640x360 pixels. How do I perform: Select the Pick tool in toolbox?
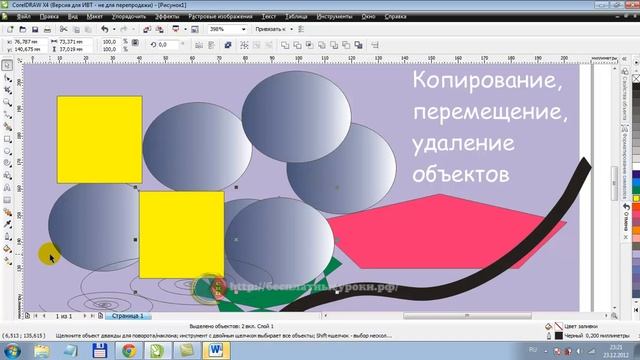[7, 65]
